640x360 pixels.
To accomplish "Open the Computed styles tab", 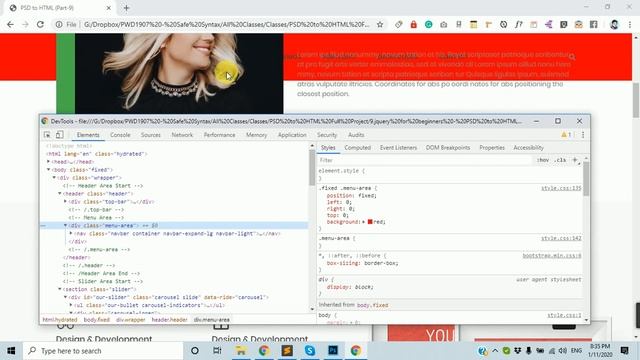I will [x=358, y=148].
